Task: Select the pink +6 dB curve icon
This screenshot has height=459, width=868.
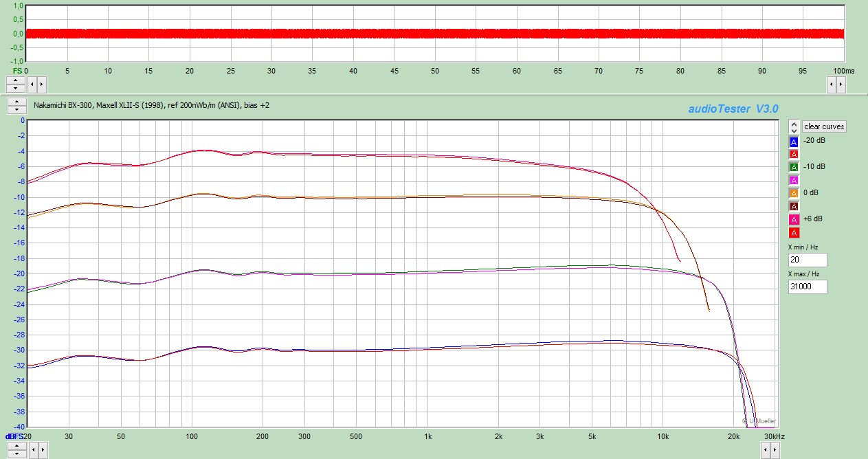Action: pos(792,219)
